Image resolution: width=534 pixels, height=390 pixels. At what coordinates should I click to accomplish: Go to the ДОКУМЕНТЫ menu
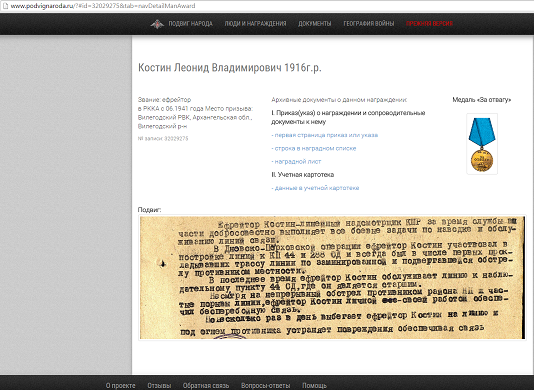click(x=314, y=24)
